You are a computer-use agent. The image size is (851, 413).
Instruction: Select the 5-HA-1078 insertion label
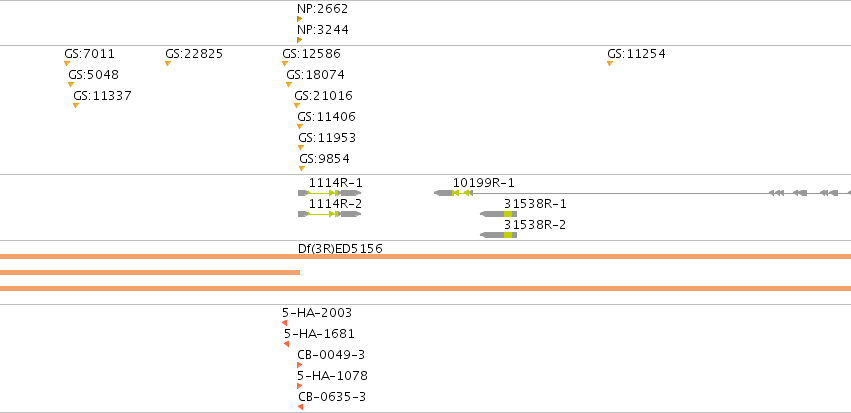[332, 377]
